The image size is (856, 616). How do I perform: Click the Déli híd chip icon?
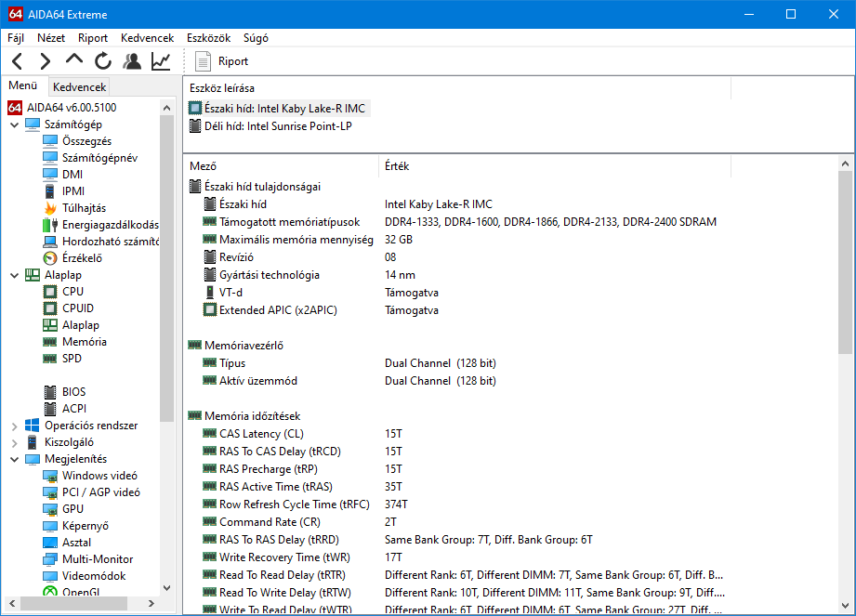195,126
